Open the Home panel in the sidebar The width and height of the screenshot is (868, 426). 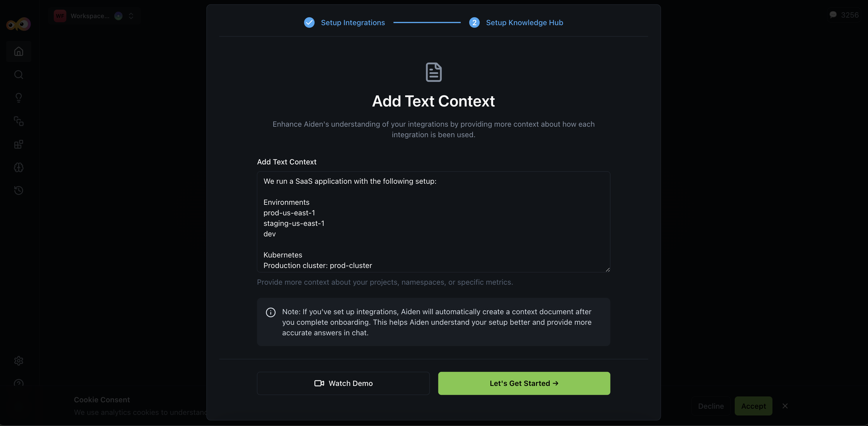(x=18, y=51)
